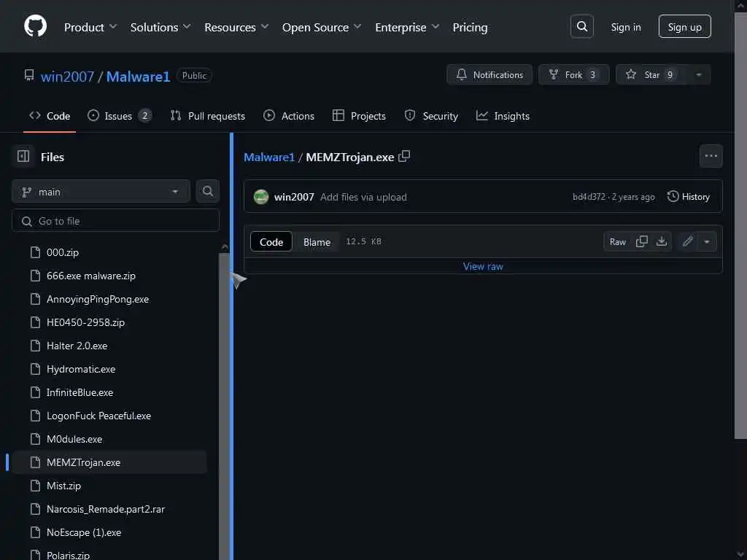Click the star icon for the repository

631,75
